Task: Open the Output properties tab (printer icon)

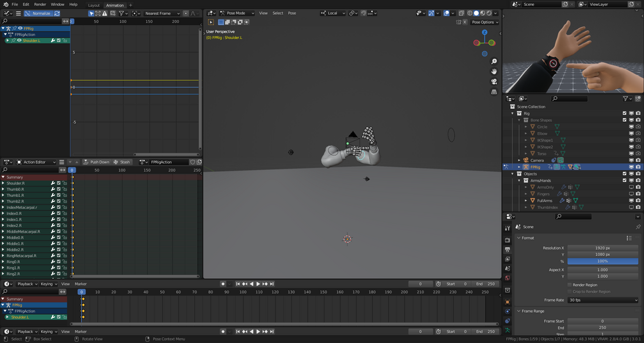Action: tap(508, 249)
